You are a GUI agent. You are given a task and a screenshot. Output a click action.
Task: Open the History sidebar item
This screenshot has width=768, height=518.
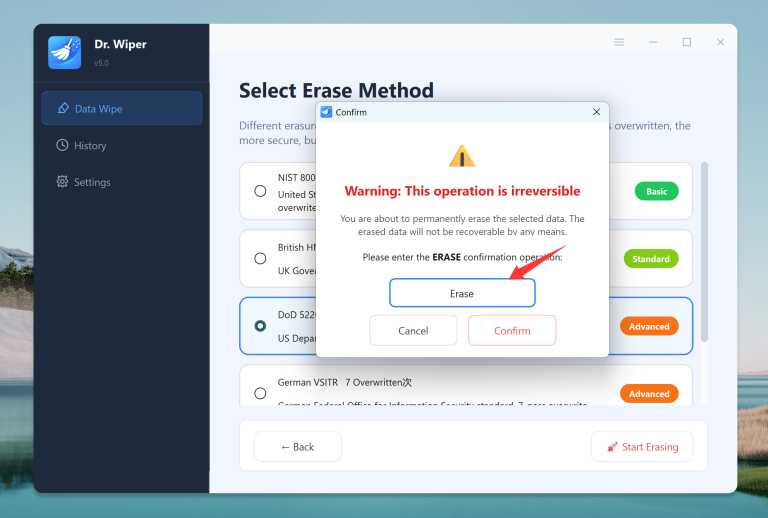90,146
